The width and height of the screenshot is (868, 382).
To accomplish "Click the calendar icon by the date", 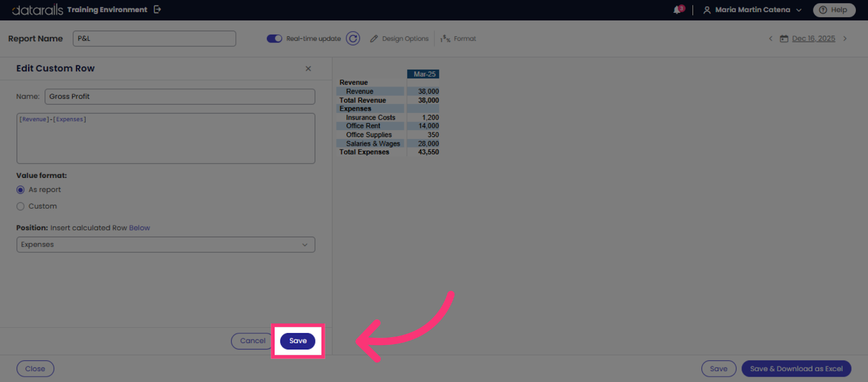I will (784, 38).
